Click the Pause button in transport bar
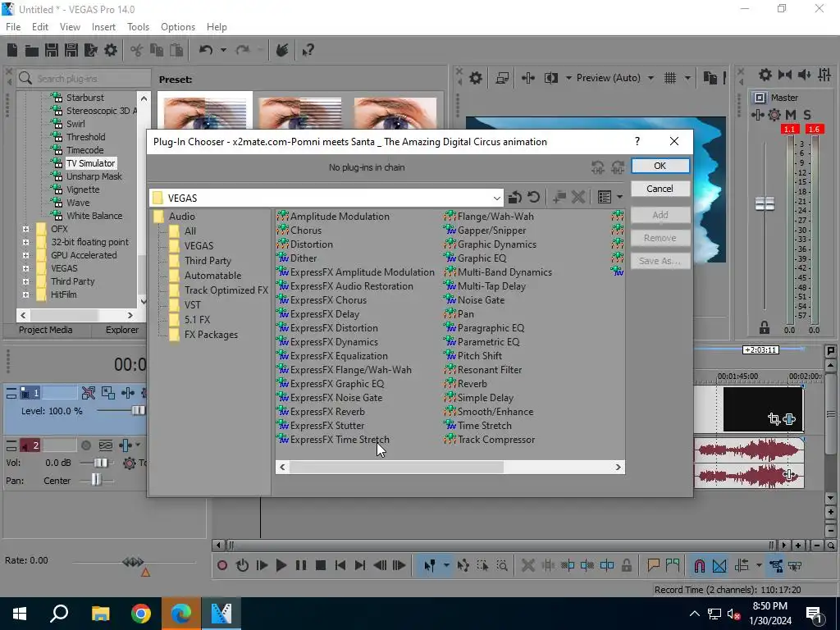This screenshot has width=840, height=630. (300, 565)
